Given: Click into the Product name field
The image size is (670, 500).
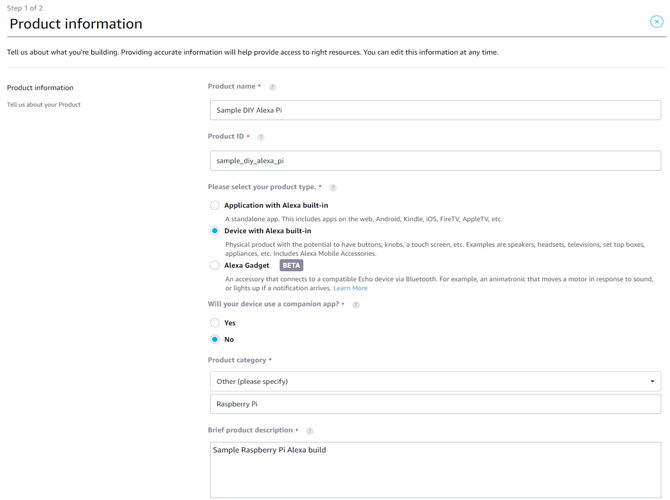Looking at the screenshot, I should tap(435, 110).
